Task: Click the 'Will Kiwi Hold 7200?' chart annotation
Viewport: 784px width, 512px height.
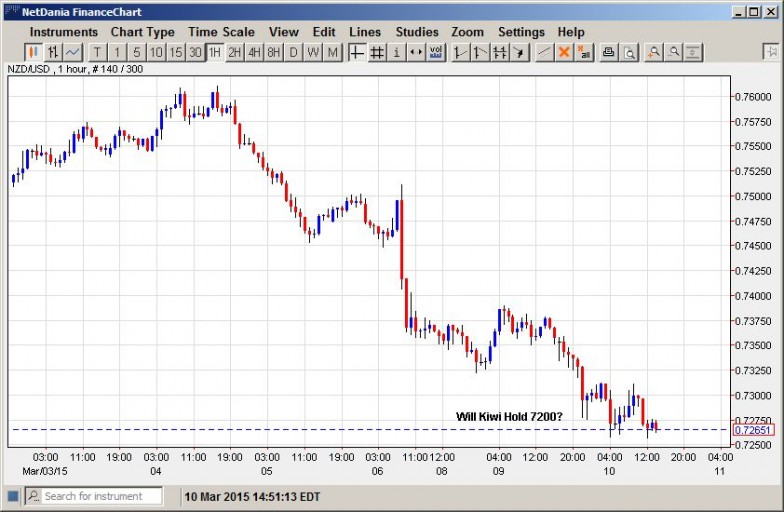Action: pyautogui.click(x=509, y=416)
